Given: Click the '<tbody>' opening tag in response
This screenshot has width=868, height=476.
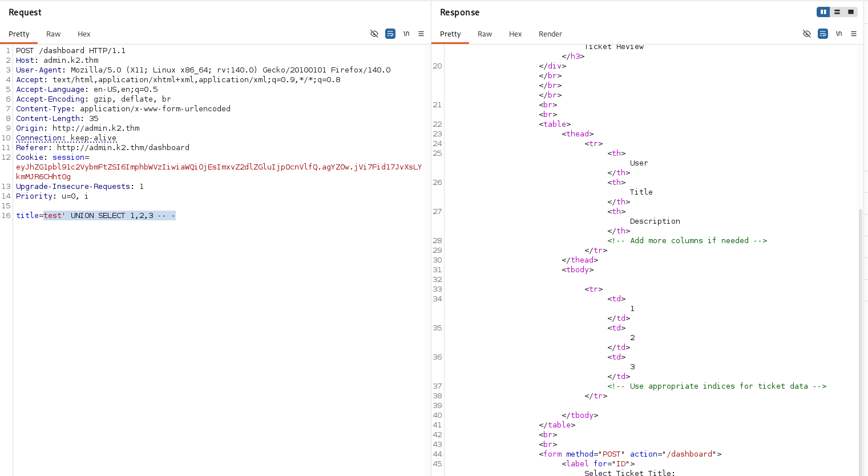Looking at the screenshot, I should pyautogui.click(x=578, y=269).
